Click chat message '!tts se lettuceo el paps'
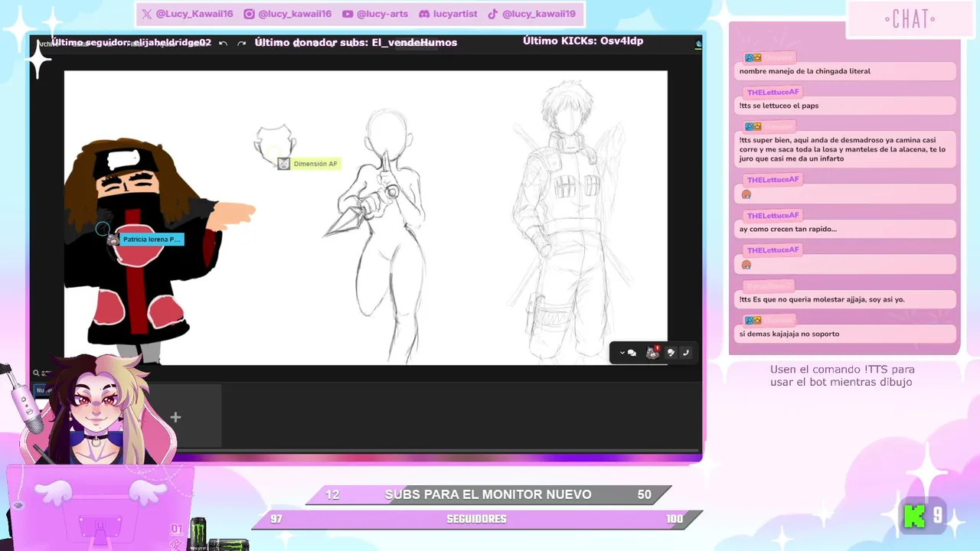980x551 pixels. click(846, 106)
